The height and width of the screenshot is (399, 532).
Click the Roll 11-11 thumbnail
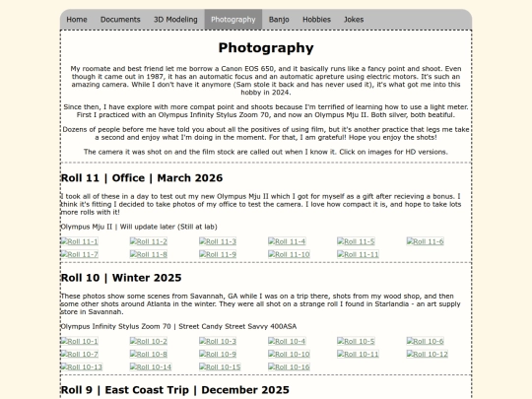(x=358, y=254)
